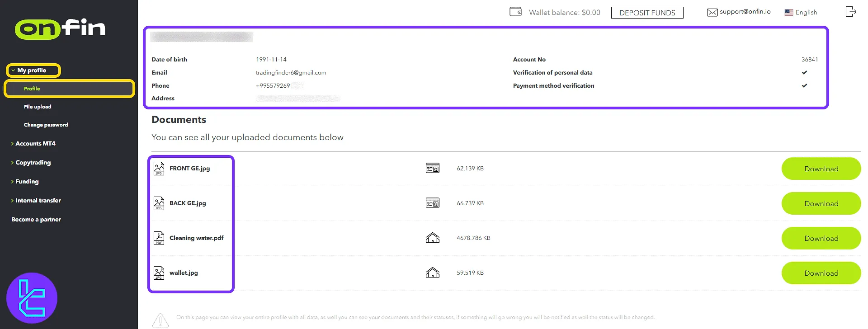Open Become a partner
The height and width of the screenshot is (329, 868).
(x=36, y=220)
